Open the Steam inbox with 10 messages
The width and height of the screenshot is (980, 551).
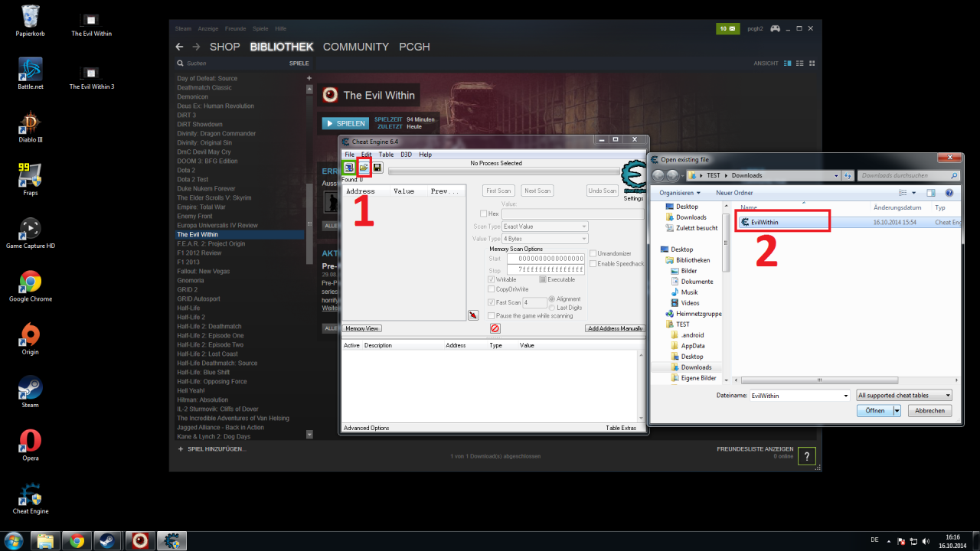(x=728, y=29)
